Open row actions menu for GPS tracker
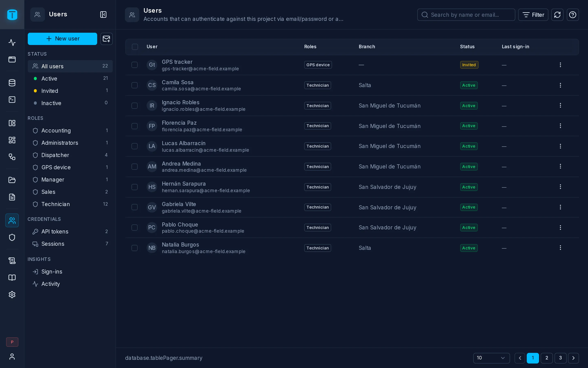 click(x=560, y=65)
